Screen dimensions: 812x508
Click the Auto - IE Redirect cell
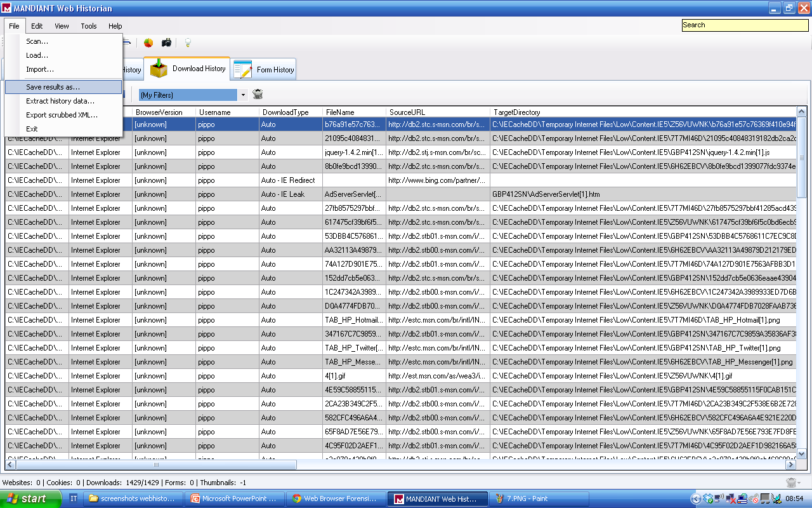pos(291,180)
